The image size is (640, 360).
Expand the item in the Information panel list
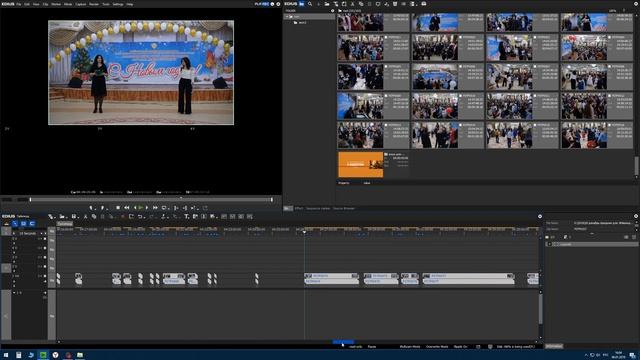click(x=549, y=244)
